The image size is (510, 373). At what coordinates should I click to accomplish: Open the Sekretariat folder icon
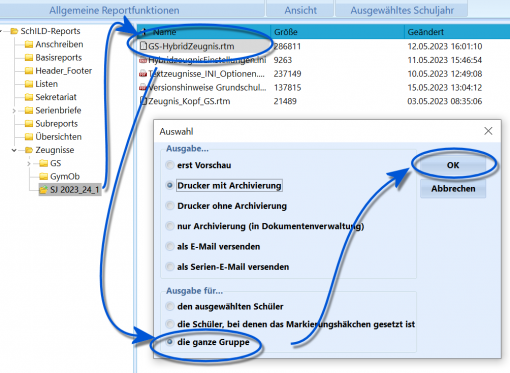coord(29,97)
